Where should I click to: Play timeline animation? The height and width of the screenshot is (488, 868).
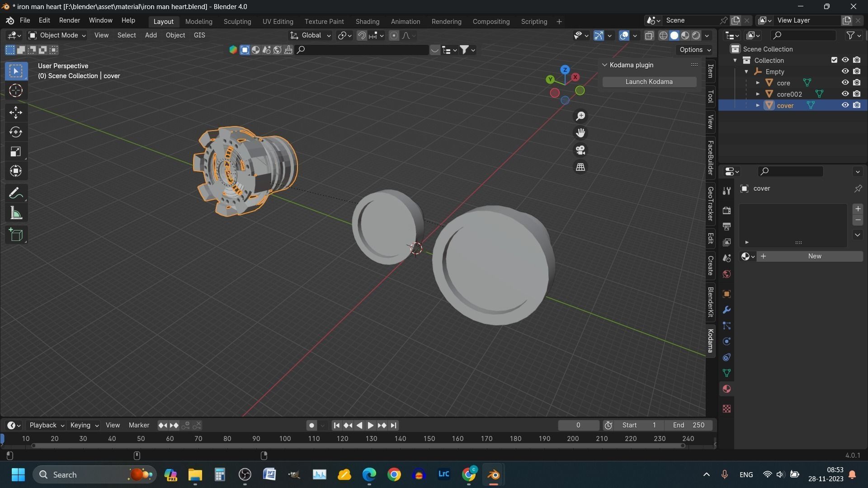point(370,426)
